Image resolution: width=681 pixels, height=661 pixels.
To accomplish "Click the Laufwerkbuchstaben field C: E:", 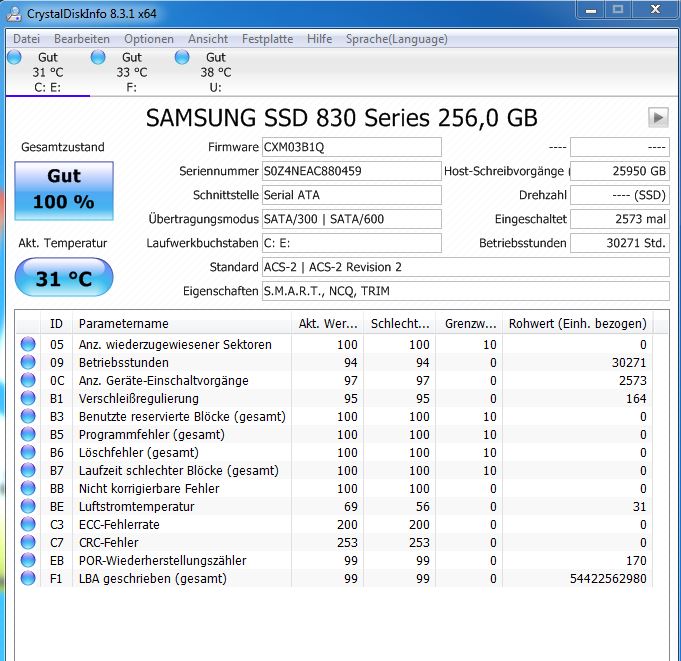I will [352, 243].
